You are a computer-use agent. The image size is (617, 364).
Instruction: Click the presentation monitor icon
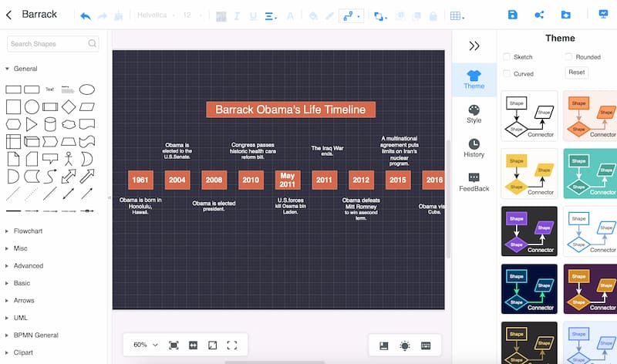[603, 15]
